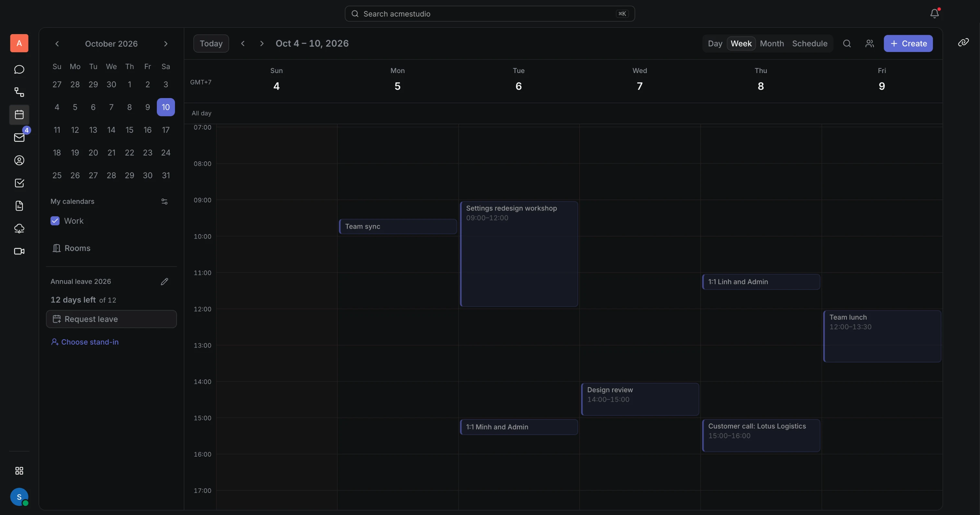
Task: Click the notifications bell icon
Action: [934, 14]
